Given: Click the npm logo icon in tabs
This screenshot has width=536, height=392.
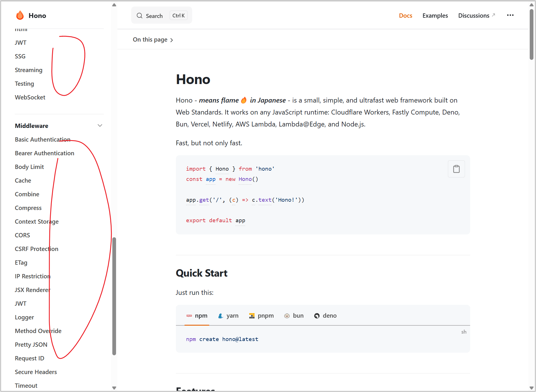Looking at the screenshot, I should click(x=189, y=316).
